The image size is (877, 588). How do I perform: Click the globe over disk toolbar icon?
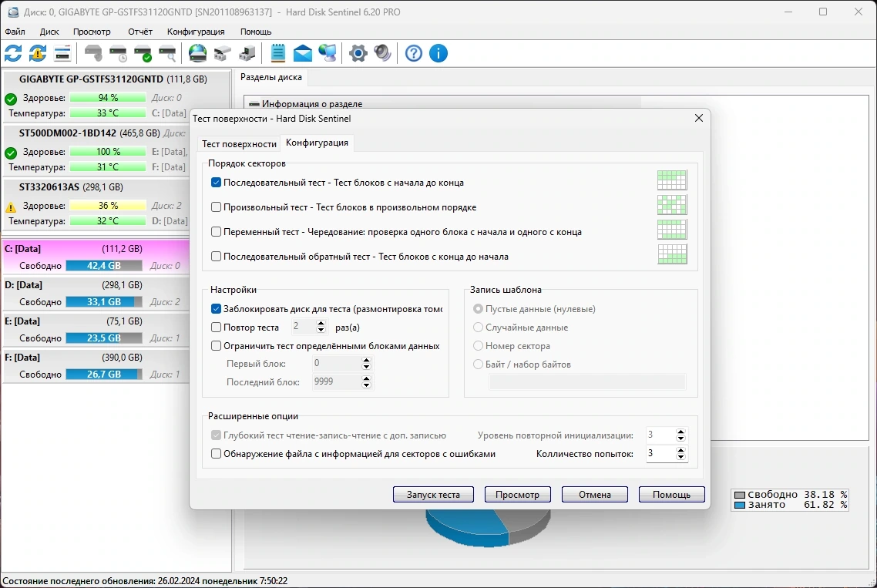coord(197,54)
